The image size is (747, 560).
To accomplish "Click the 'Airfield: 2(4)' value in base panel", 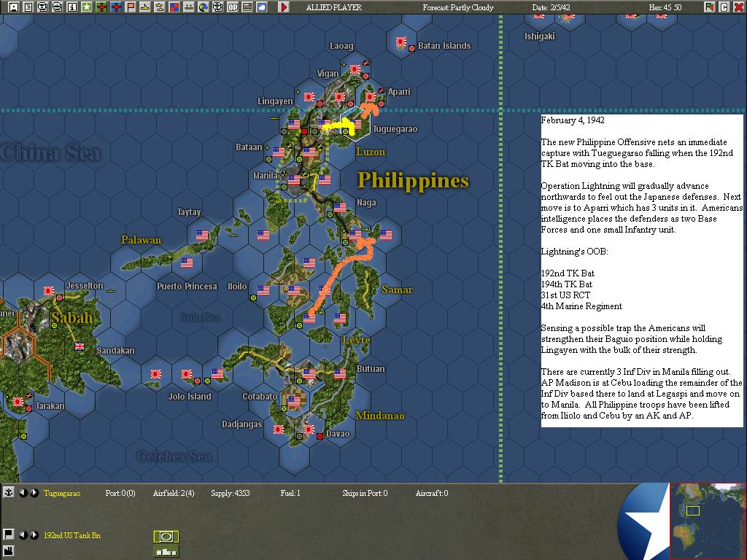I will (x=174, y=493).
